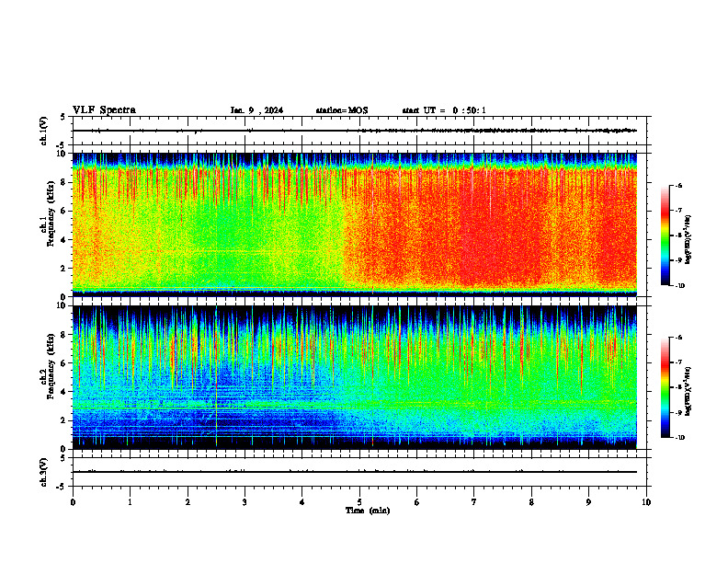Click the ch.2 "Frequency (kHz)" axis label
The height and width of the screenshot is (563, 728).
[51, 366]
